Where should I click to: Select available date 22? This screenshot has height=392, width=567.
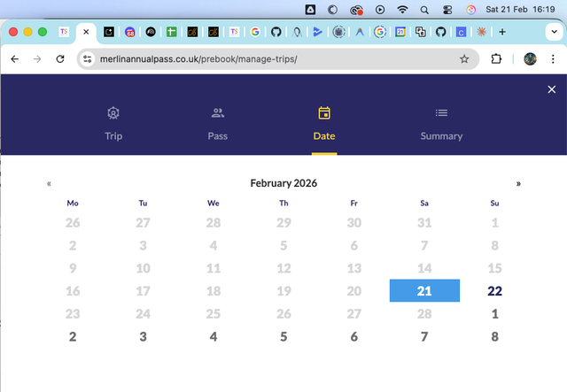[494, 291]
